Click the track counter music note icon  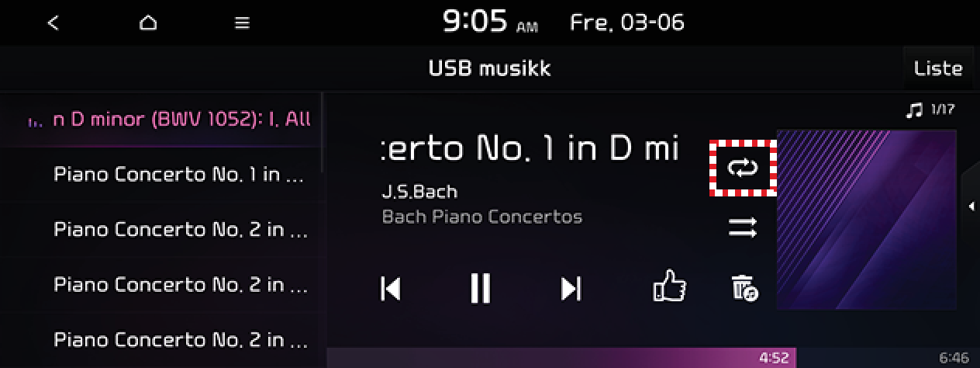pos(915,110)
